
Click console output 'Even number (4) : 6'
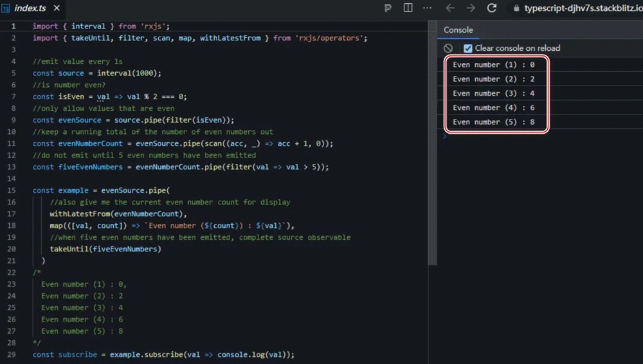point(493,107)
